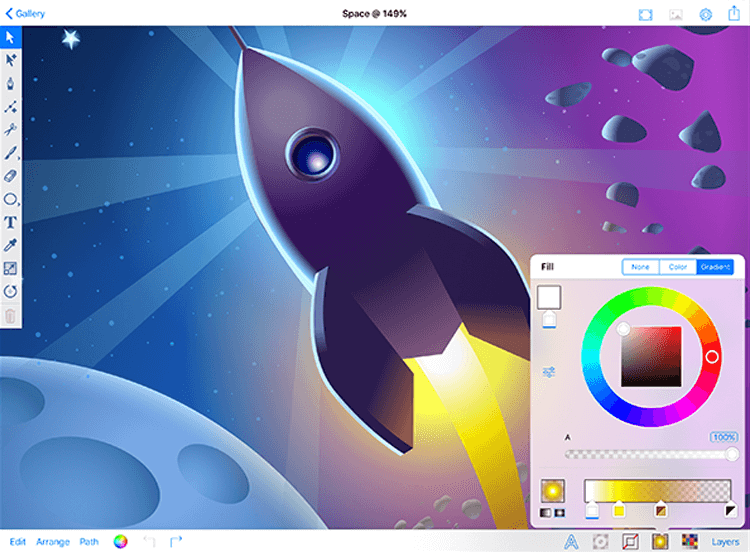Select the Direct Selection node tool
750x553 pixels.
tap(11, 60)
